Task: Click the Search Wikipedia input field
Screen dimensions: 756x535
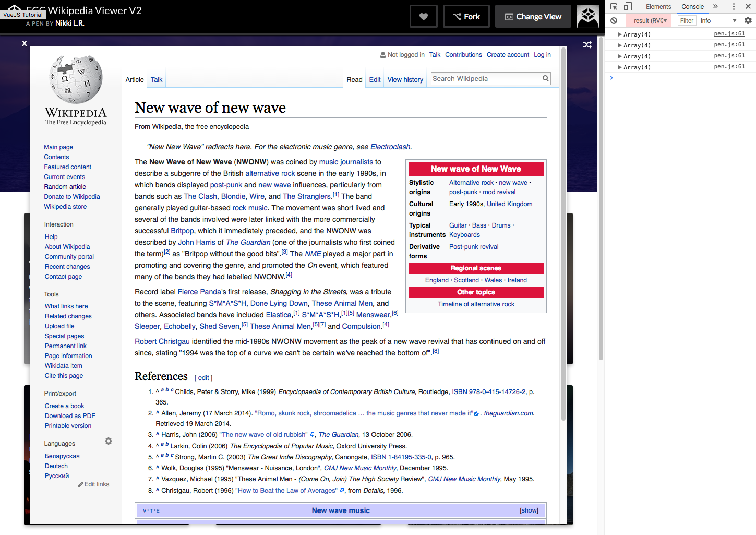Action: coord(486,78)
